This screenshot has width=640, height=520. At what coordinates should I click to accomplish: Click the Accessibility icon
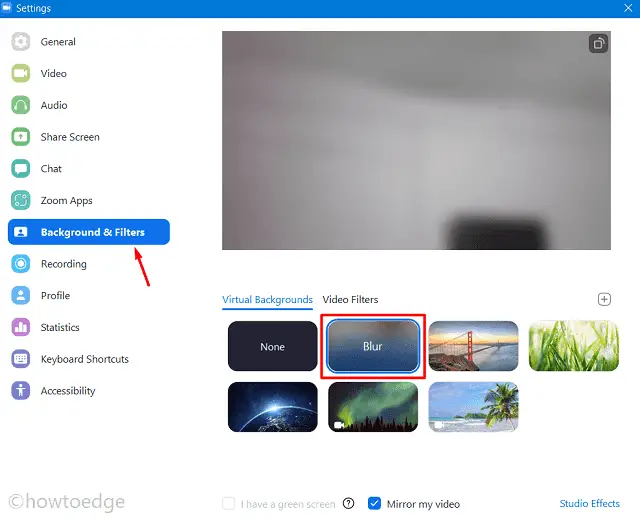[x=20, y=391]
